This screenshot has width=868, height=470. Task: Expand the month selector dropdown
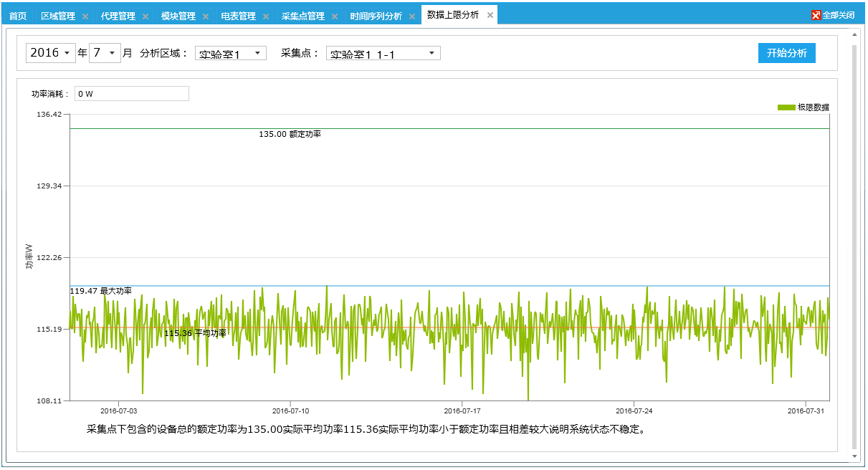click(x=105, y=53)
